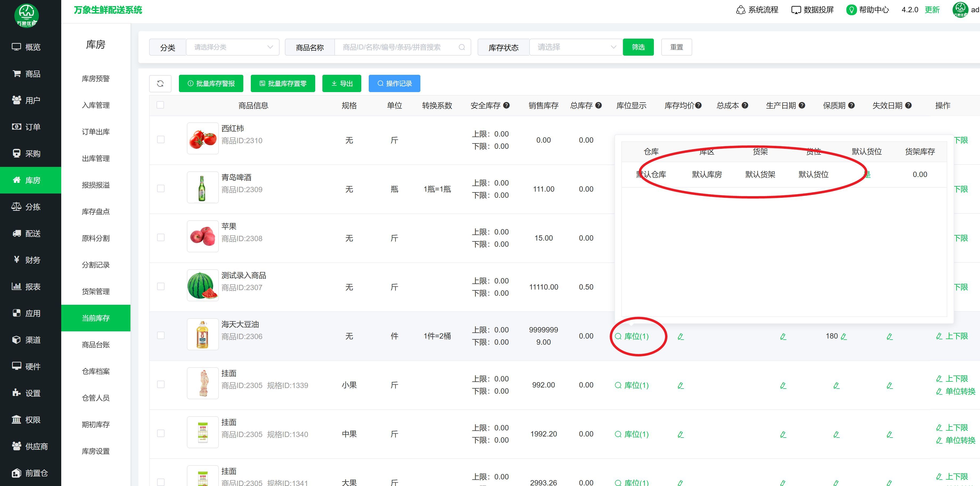Viewport: 980px width, 486px height.
Task: Click the 帮助中心 lightbulb icon
Action: click(x=851, y=10)
